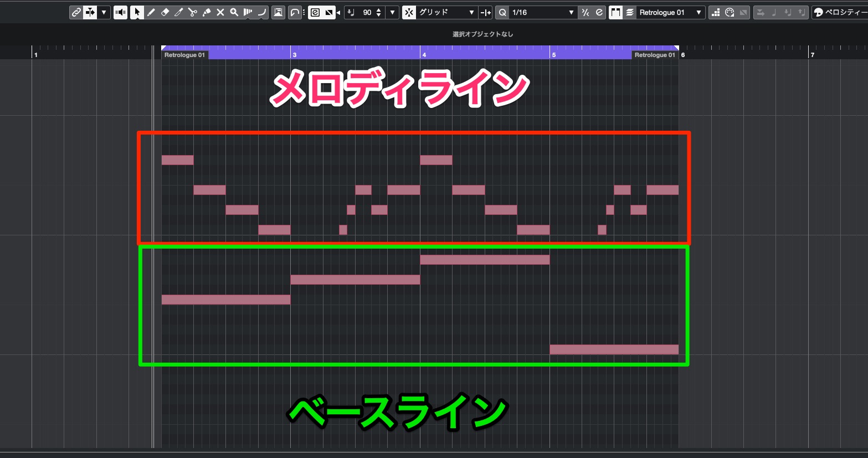Click ruler at bar 1

(35, 55)
